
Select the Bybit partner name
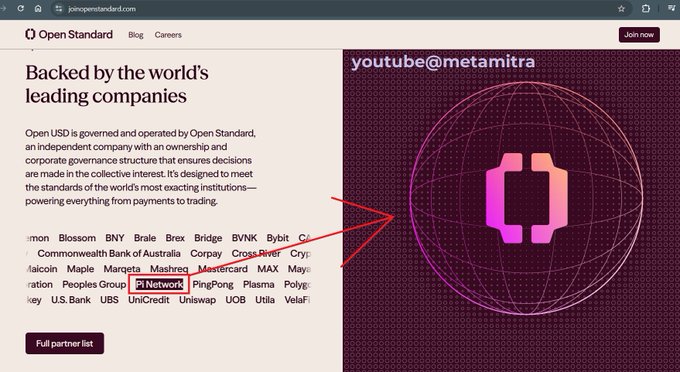pyautogui.click(x=278, y=238)
